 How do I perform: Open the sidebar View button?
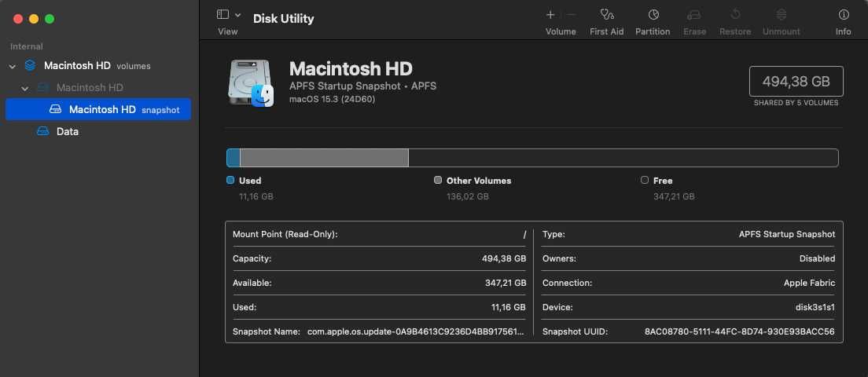coord(223,14)
